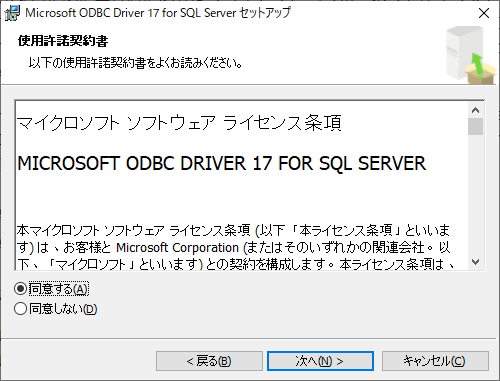Click the setup box graphic in header
Image resolution: width=500 pixels, height=381 pixels.
click(x=470, y=55)
